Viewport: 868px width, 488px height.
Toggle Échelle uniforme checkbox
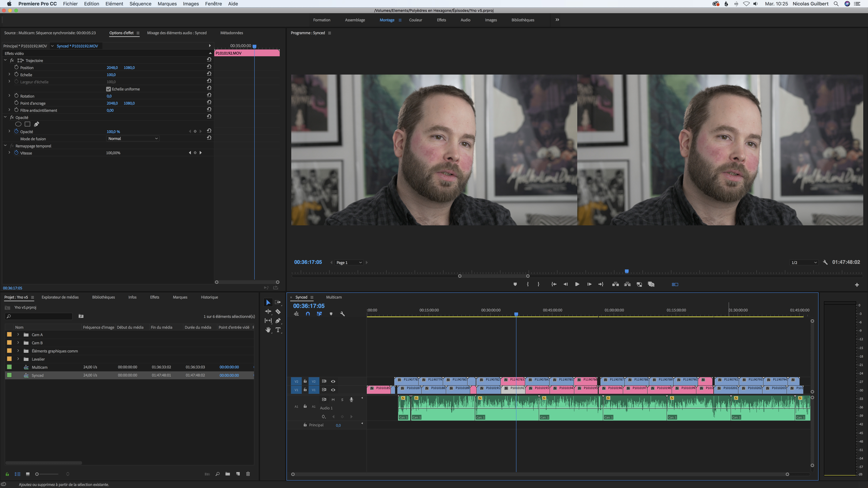click(x=108, y=89)
